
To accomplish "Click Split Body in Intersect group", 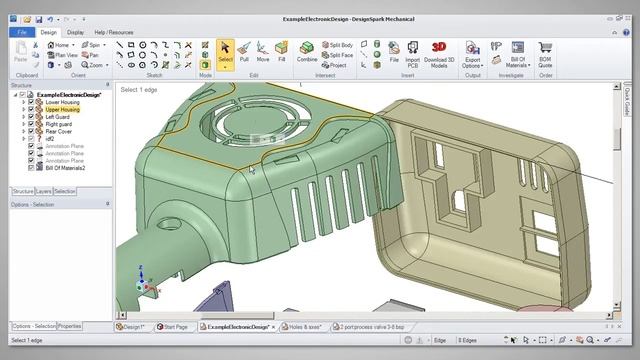I will pos(337,45).
